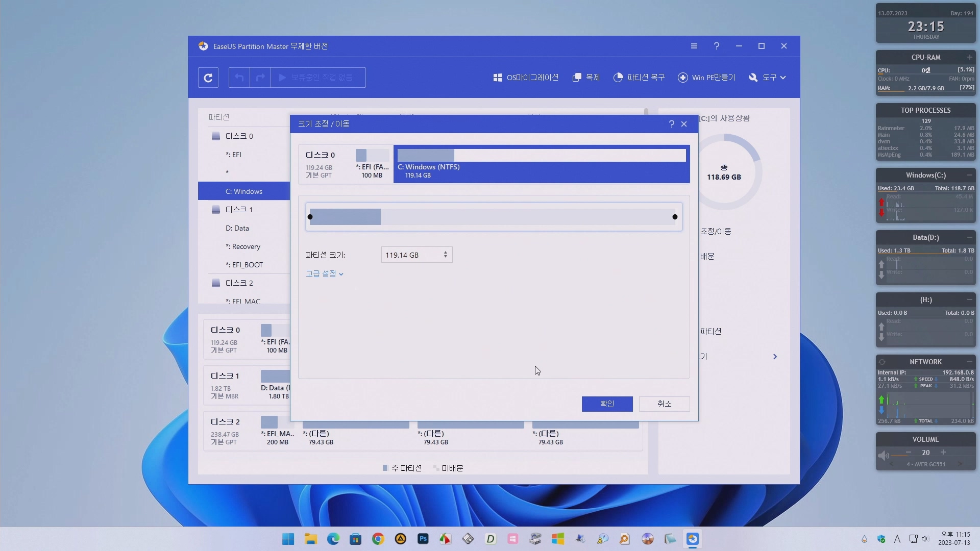Open the EaseUS hamburger menu icon
Image resolution: width=980 pixels, height=551 pixels.
[x=694, y=46]
